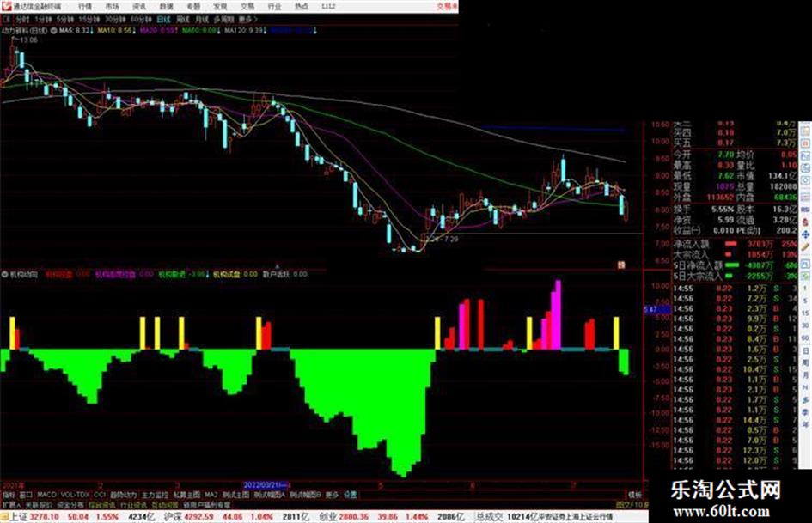
Task: Apply CCI indicator from bottom tabs
Action: (x=100, y=495)
